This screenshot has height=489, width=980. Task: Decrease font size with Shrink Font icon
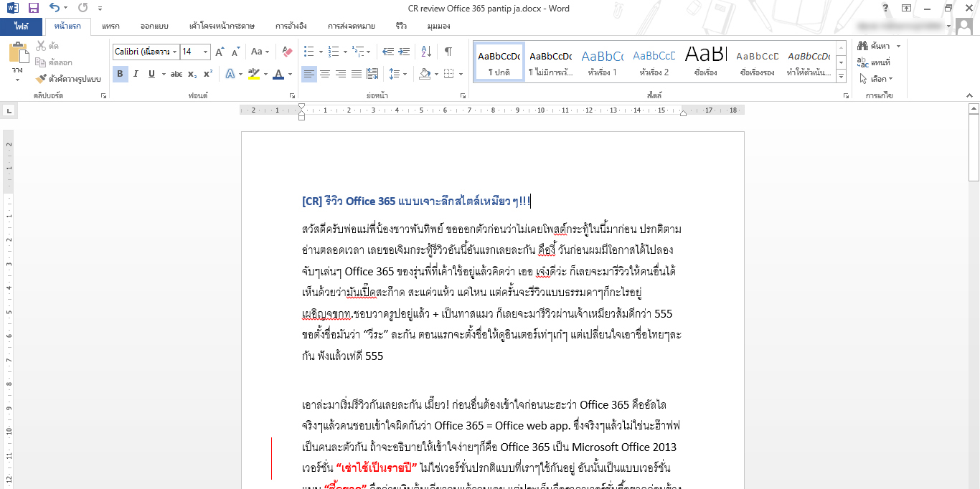point(236,52)
